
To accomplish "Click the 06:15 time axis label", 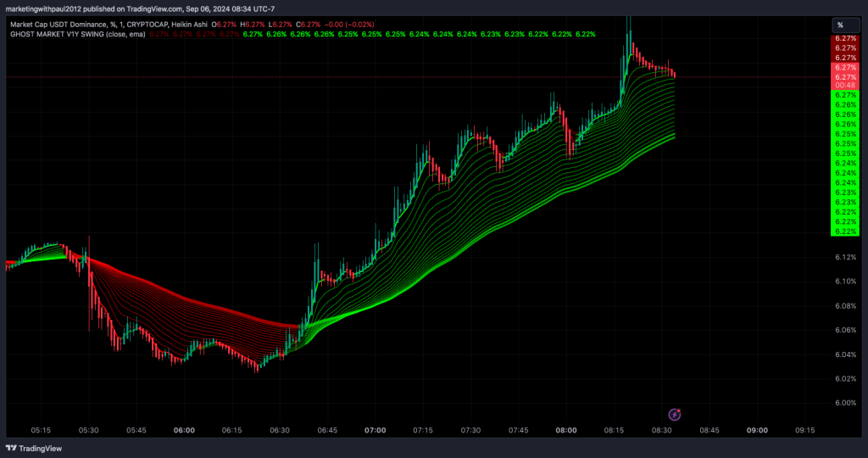I will [x=232, y=430].
